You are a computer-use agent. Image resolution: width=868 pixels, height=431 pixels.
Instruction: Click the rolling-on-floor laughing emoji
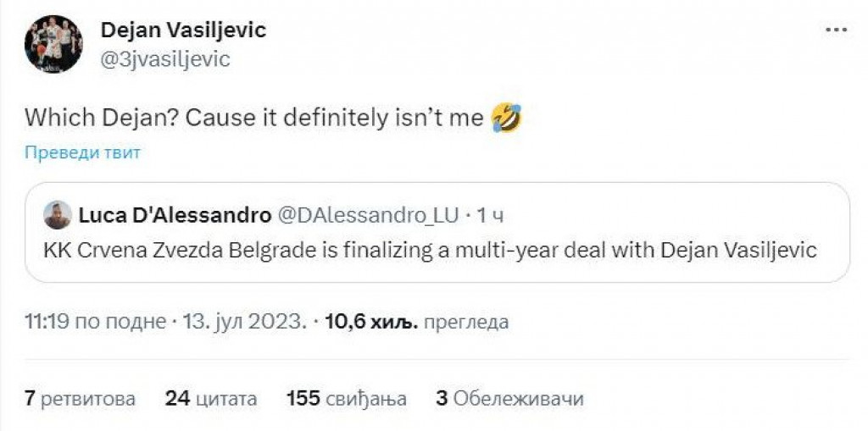tap(505, 118)
